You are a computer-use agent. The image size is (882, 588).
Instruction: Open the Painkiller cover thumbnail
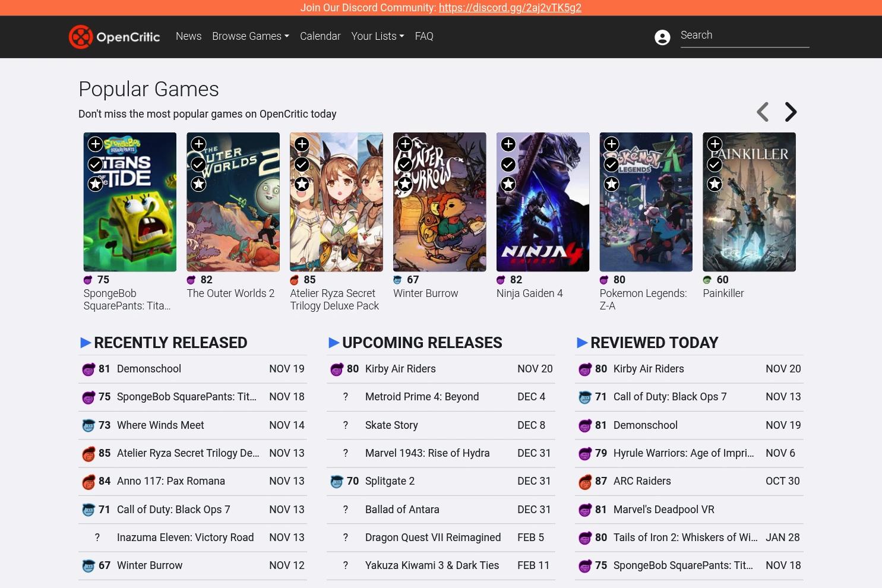click(x=749, y=202)
